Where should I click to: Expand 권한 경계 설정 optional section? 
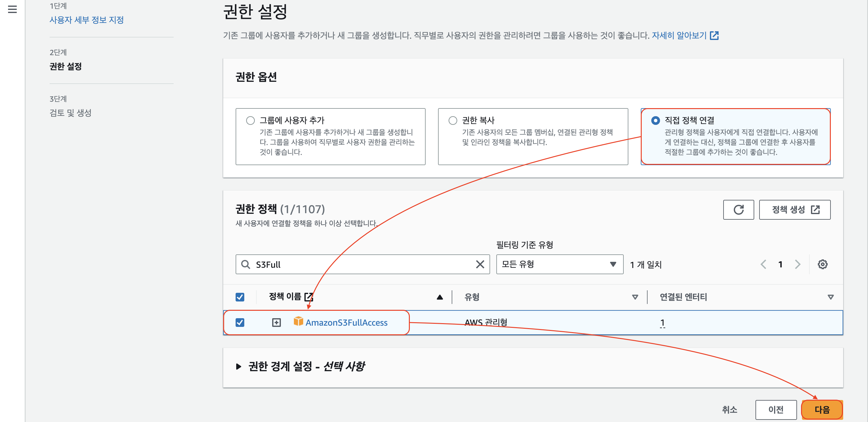coord(239,367)
